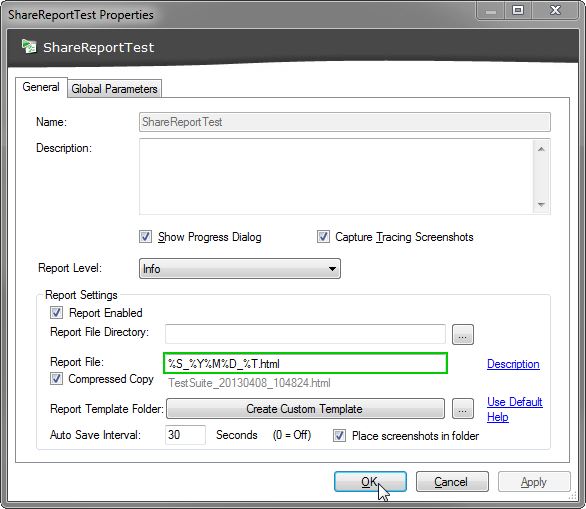Open the Help link
This screenshot has height=509, width=586.
497,417
